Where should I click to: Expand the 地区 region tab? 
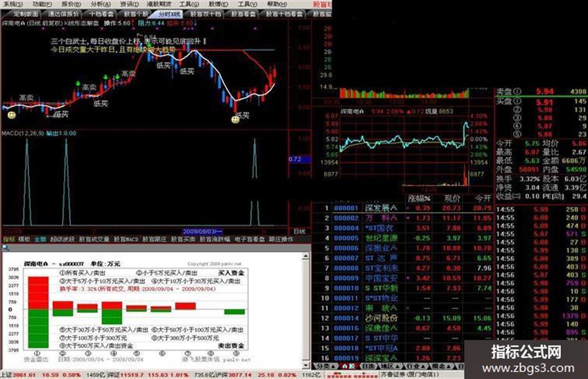(390, 366)
